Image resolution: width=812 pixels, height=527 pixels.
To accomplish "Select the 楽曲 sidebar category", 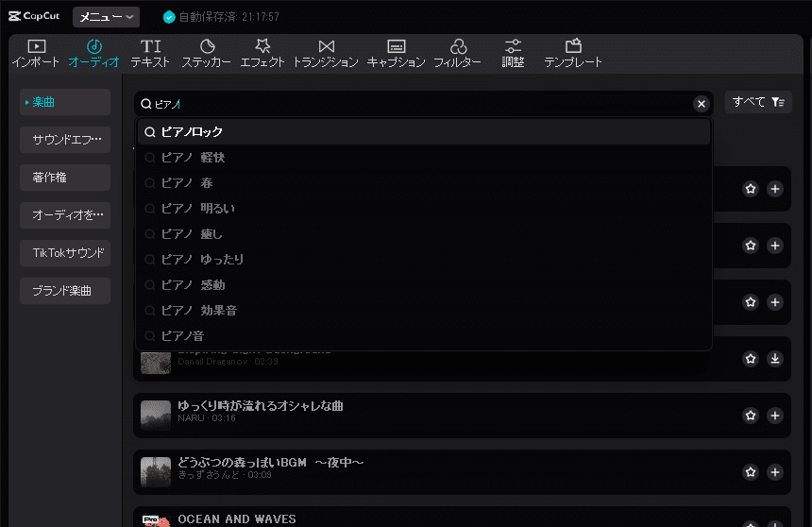I will pos(65,102).
